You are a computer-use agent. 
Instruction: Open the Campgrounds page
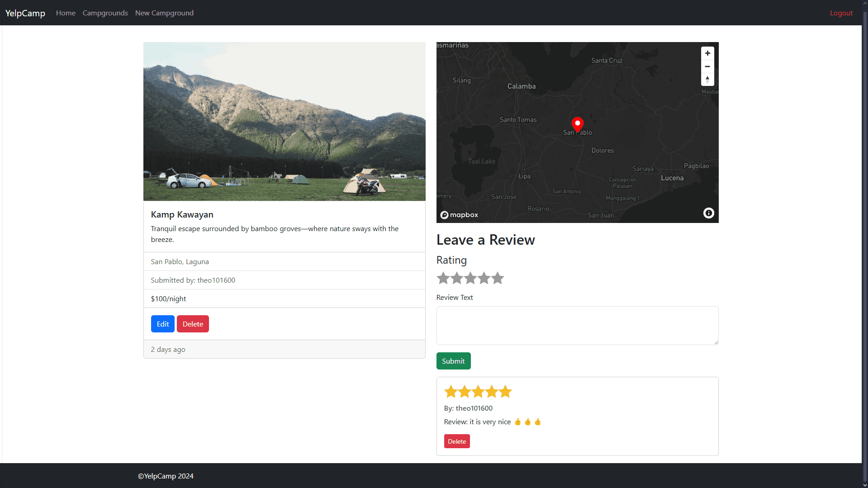(104, 13)
